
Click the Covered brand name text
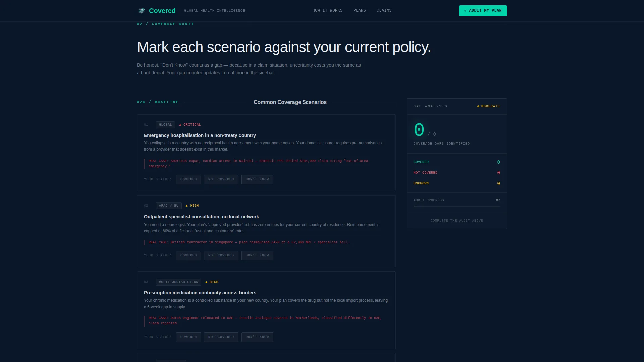pos(162,11)
